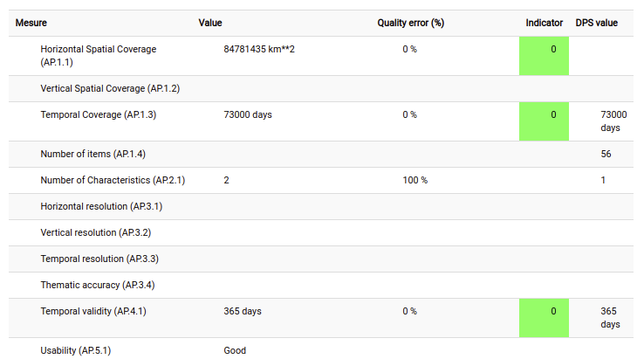Select the Temporal Coverage (AP.1.3) label
644x359 pixels.
pyautogui.click(x=98, y=114)
